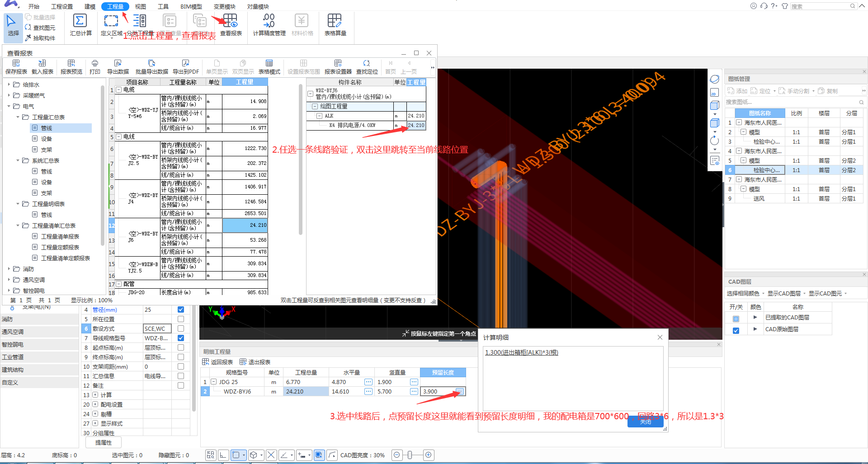Collapse the 电气 tree node
Viewport: 868px width, 464px height.
(9, 106)
